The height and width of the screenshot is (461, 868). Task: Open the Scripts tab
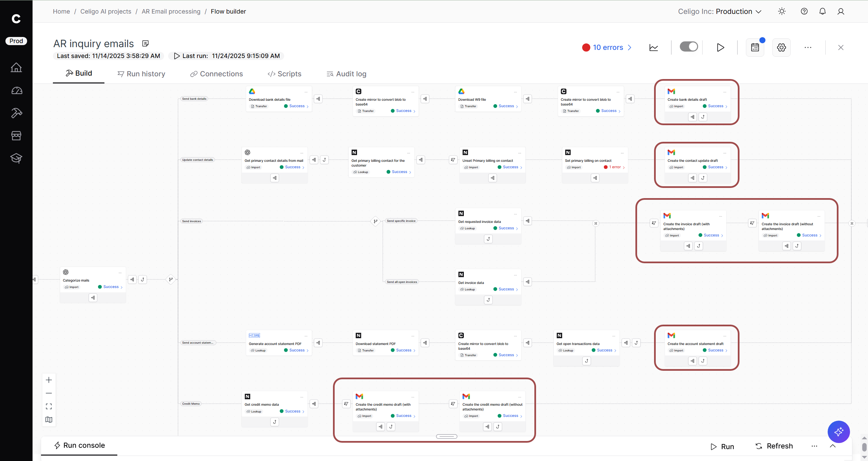(x=284, y=74)
